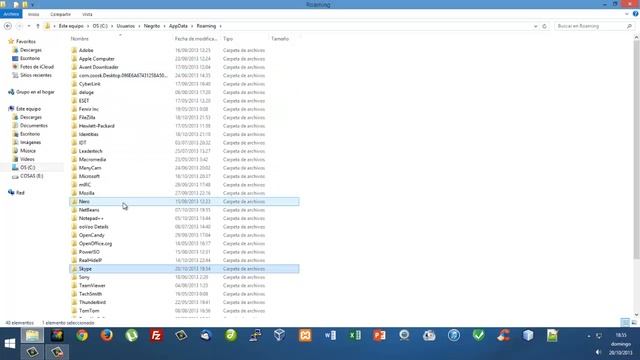Open the address bar history dropdown
This screenshot has height=360, width=640.
pos(536,26)
